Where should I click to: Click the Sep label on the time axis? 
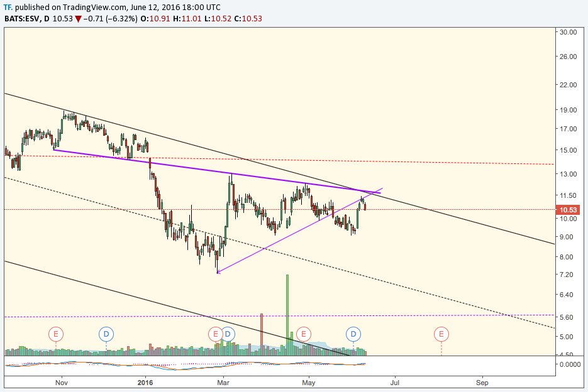[x=482, y=383]
